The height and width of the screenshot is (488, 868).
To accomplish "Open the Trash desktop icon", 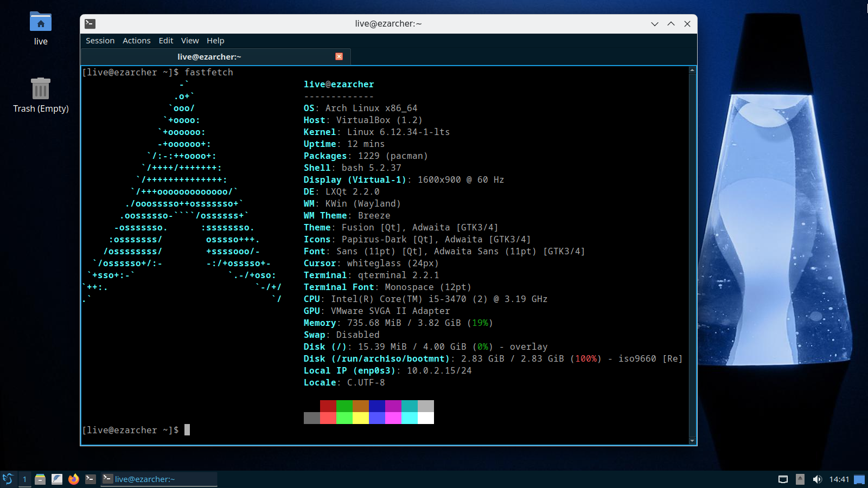I will pos(41,89).
